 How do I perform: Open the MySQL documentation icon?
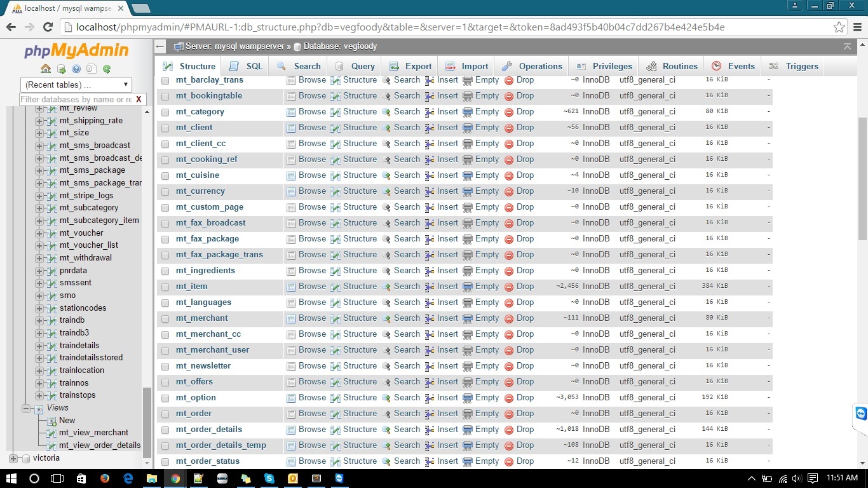(x=92, y=69)
